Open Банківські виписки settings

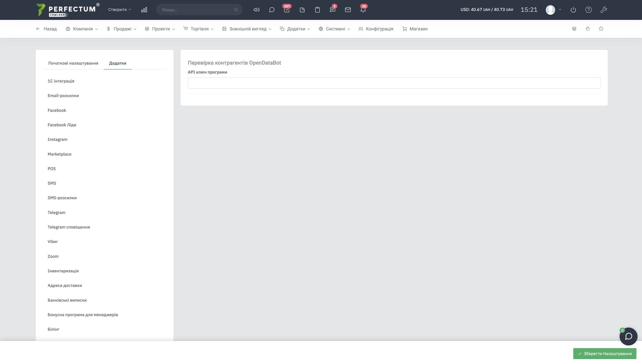point(67,300)
